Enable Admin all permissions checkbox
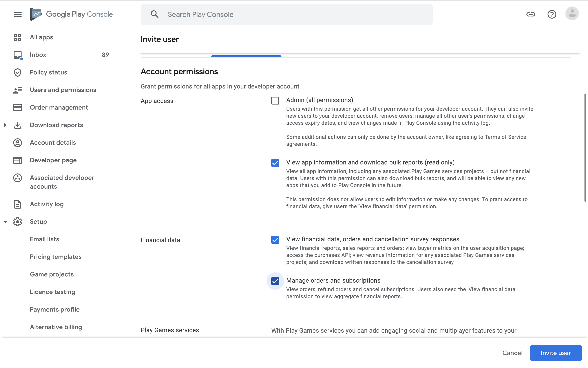This screenshot has width=588, height=368. coord(275,101)
